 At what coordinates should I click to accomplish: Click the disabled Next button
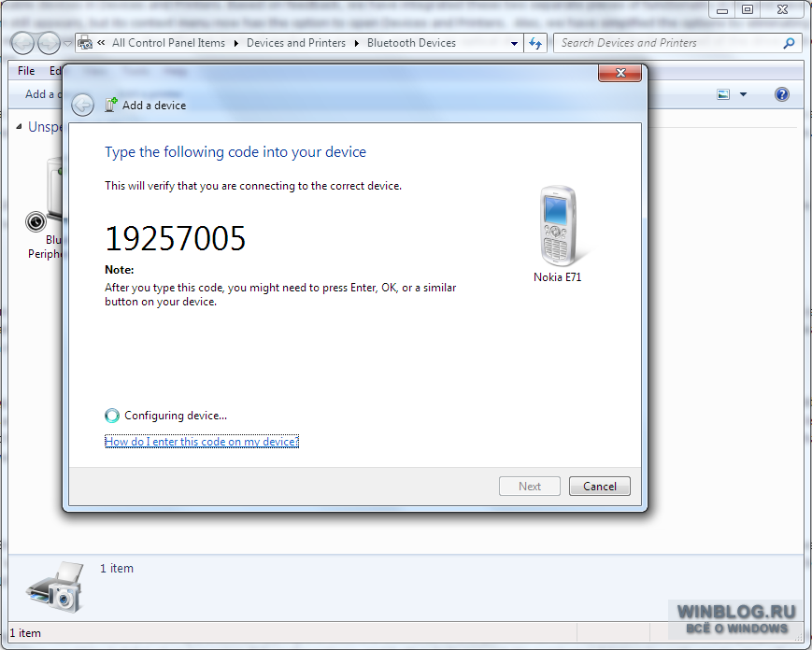coord(529,486)
